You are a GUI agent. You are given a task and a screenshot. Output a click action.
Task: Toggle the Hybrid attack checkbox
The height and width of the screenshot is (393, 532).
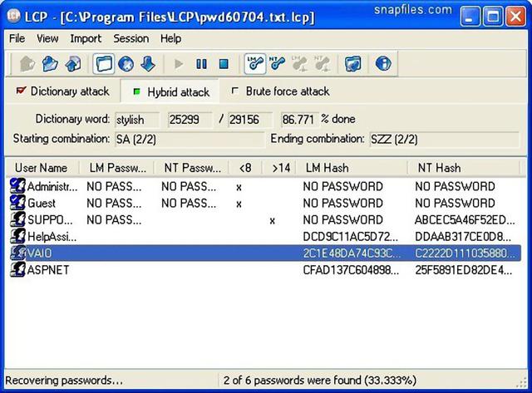click(x=136, y=92)
